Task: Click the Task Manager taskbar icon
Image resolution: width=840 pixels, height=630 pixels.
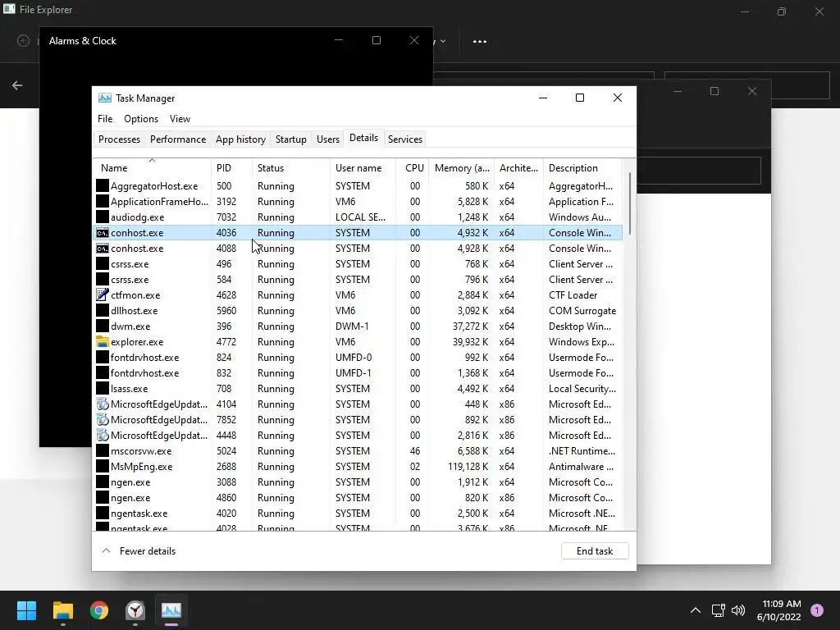Action: tap(171, 610)
